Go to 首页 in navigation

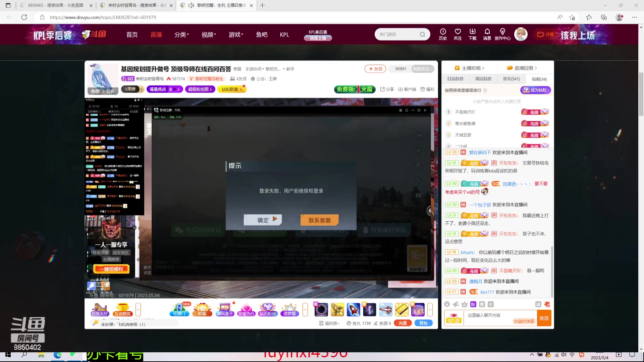pos(132,35)
